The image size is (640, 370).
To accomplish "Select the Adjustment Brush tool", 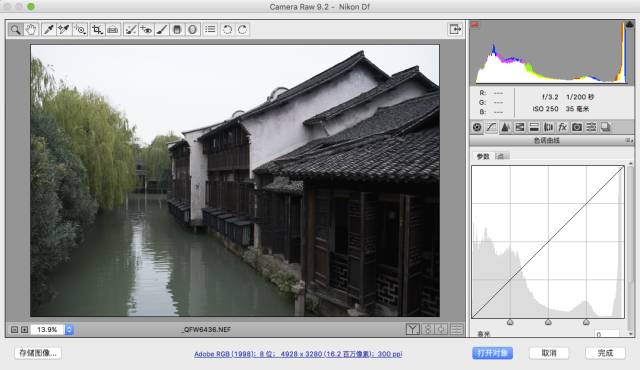I will point(162,29).
